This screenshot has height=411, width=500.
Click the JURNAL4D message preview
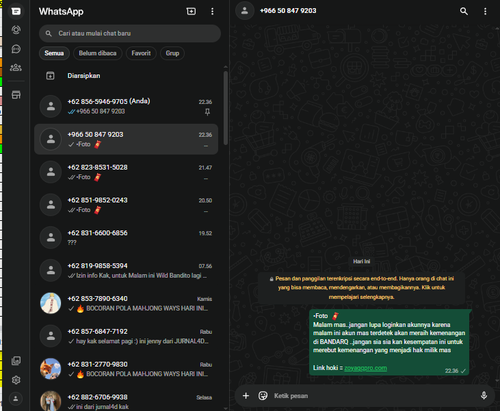pos(142,341)
